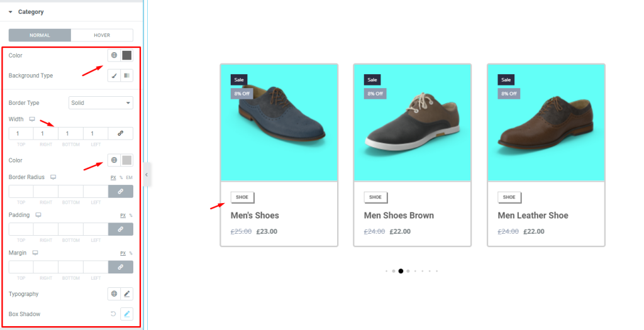The width and height of the screenshot is (644, 330).
Task: Open the Border Type dropdown
Action: [101, 102]
